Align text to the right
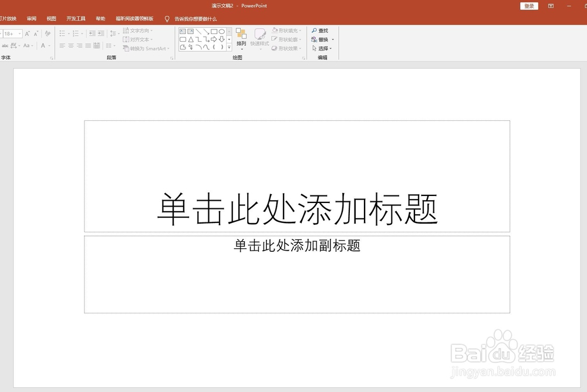 coord(79,46)
